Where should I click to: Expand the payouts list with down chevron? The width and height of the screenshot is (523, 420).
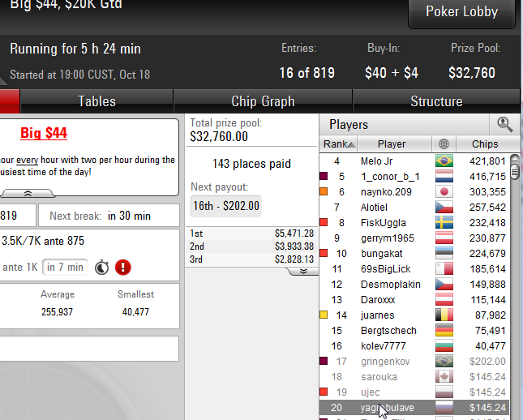(303, 271)
